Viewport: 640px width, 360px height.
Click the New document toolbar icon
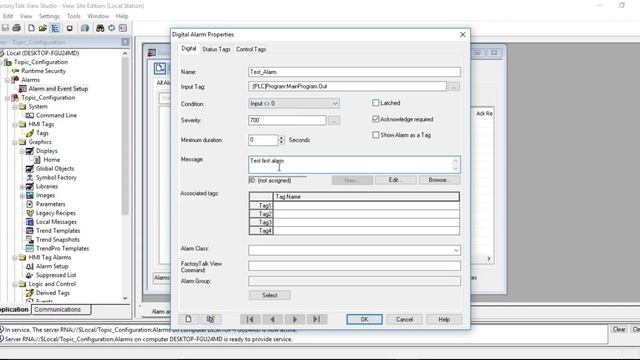point(31,28)
